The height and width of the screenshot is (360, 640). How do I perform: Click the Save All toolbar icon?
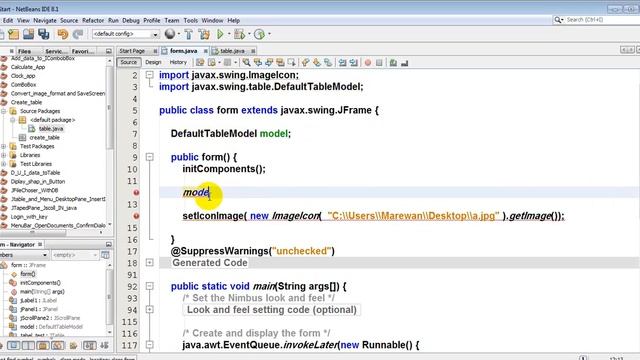click(44, 34)
